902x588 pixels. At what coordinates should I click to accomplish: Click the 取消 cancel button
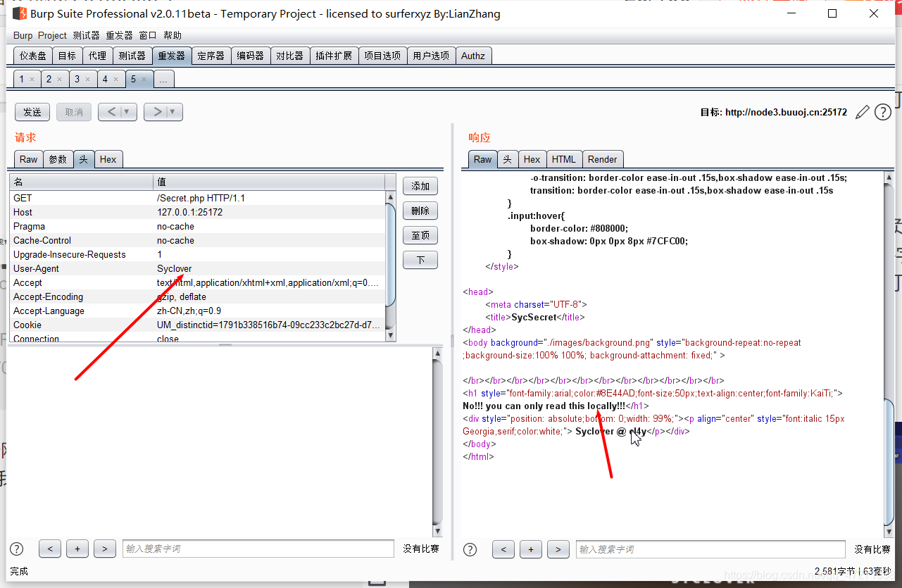point(74,112)
